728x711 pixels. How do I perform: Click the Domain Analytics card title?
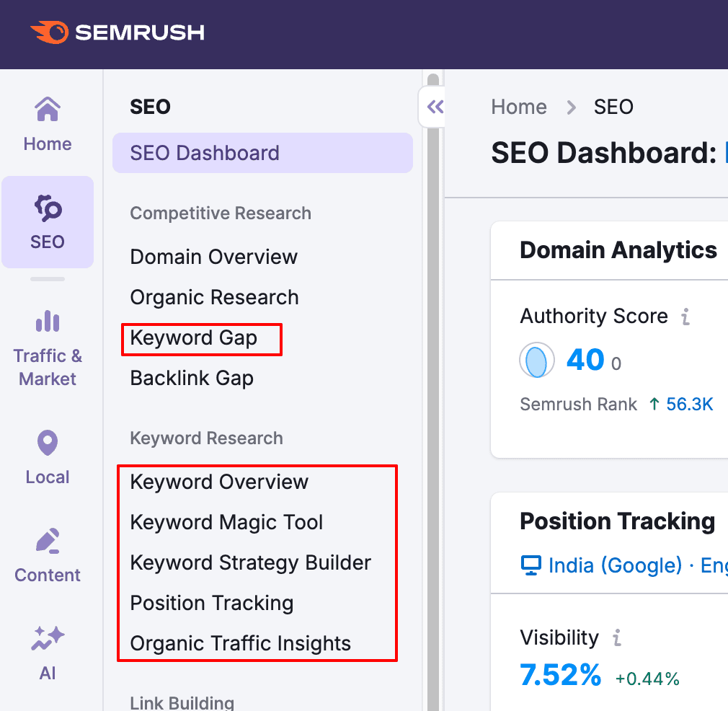coord(618,249)
